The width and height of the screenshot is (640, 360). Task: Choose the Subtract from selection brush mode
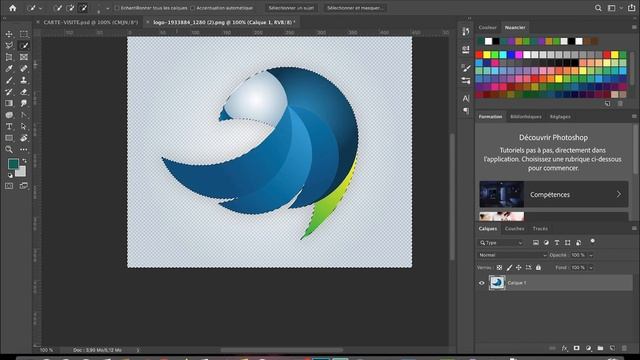point(83,8)
